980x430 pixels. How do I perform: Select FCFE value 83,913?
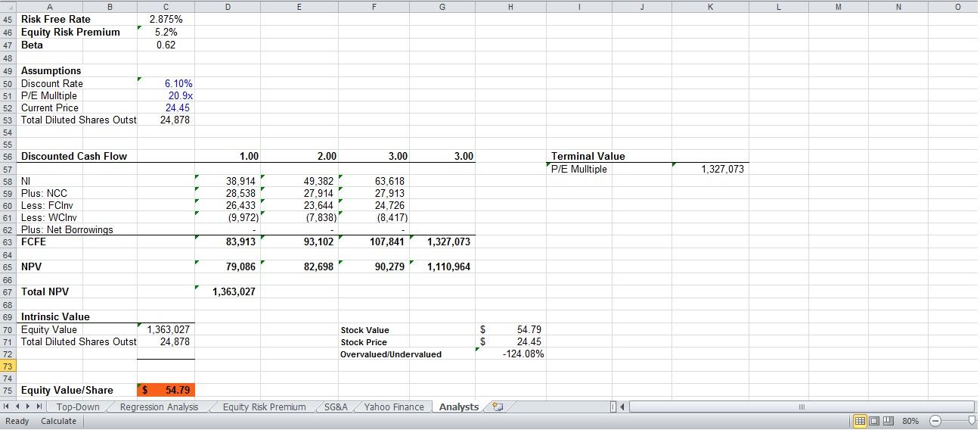click(x=228, y=241)
